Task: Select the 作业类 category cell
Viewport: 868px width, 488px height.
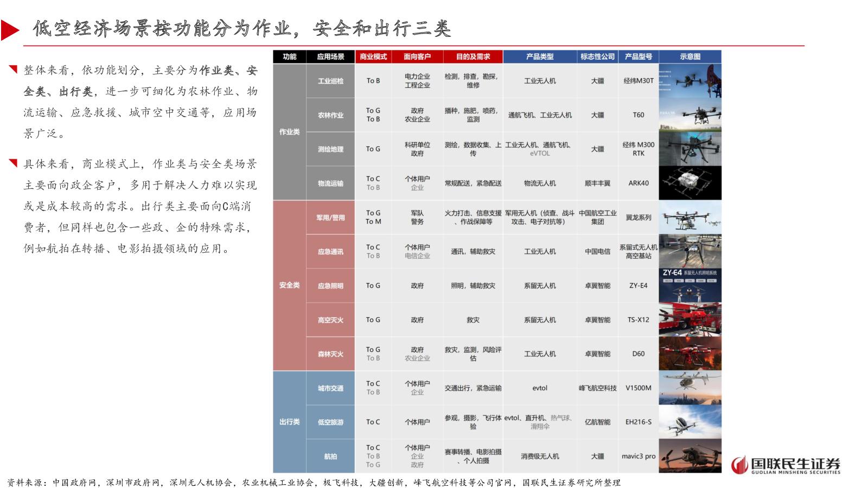Action: click(x=290, y=132)
